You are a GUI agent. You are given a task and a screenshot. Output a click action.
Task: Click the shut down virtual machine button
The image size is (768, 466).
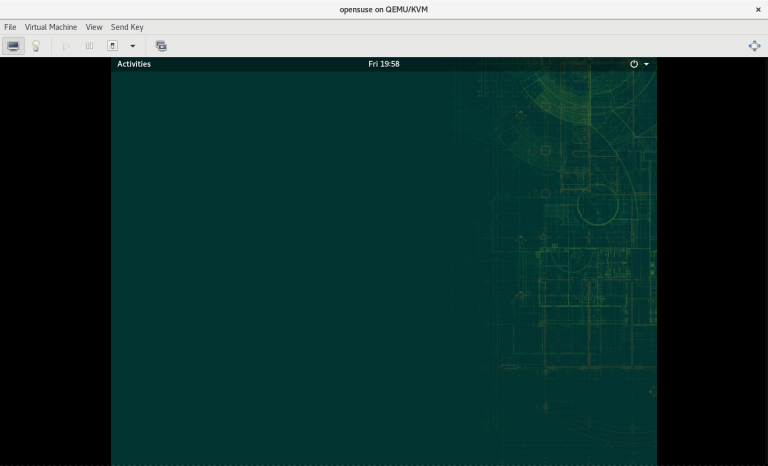(x=112, y=46)
